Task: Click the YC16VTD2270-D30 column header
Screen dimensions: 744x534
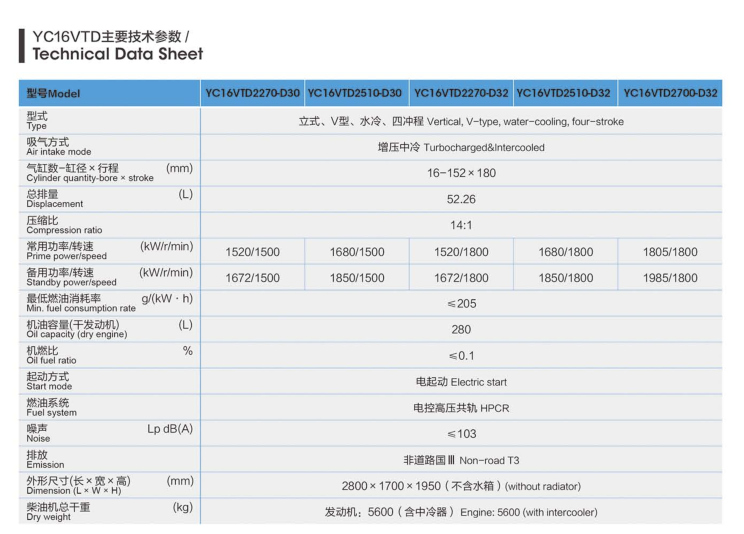Action: tap(252, 93)
